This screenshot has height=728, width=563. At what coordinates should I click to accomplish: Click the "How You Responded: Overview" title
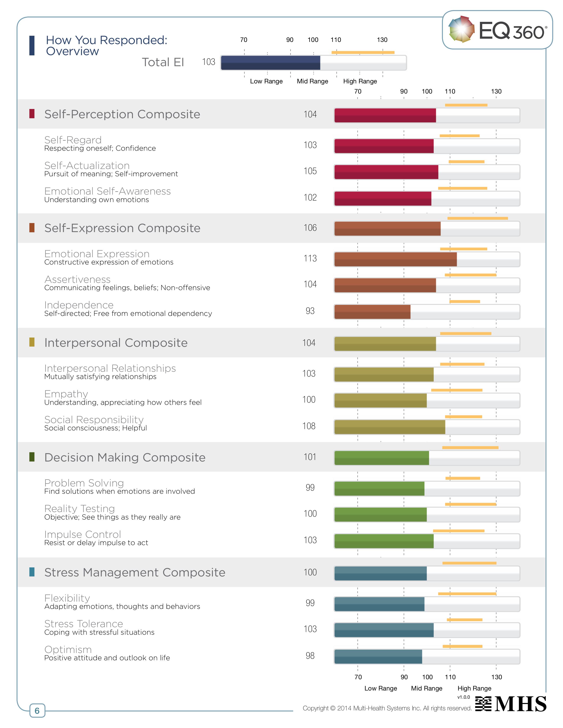106,45
